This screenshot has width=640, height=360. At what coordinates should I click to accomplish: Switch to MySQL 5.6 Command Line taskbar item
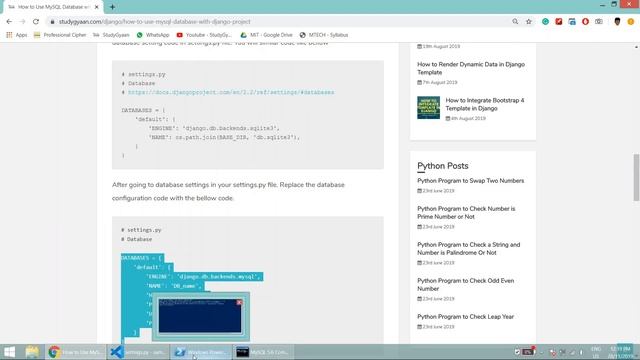[263, 352]
